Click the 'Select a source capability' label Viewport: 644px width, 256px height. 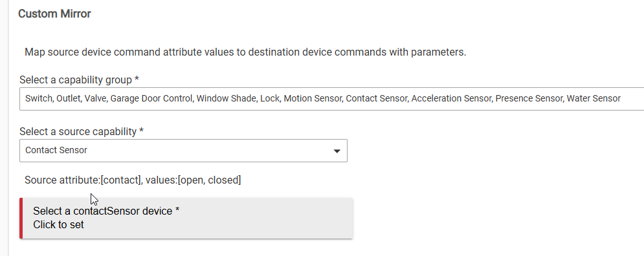pos(82,131)
